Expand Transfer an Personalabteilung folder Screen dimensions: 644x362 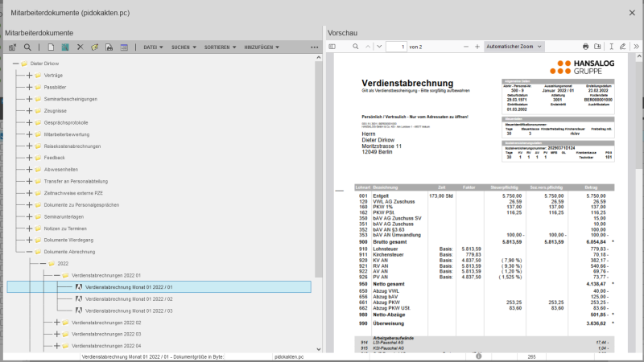tap(29, 181)
